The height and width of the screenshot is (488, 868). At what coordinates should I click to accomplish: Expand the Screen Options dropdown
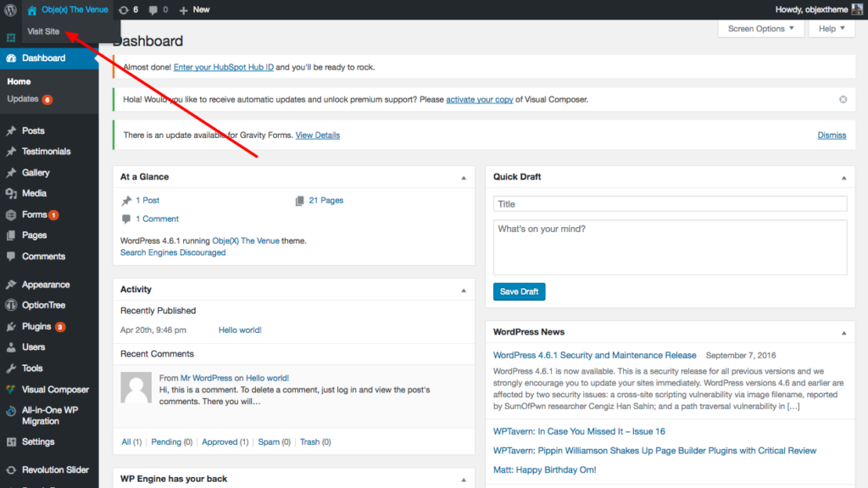pyautogui.click(x=761, y=29)
